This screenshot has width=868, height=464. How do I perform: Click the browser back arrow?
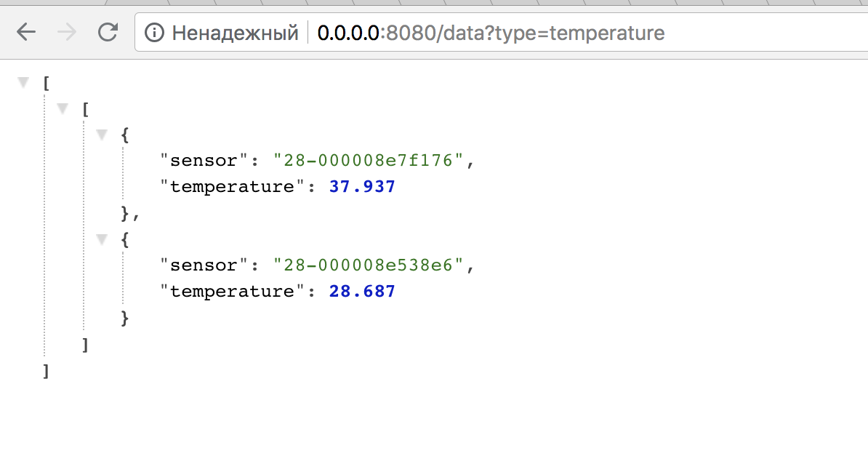pos(26,33)
